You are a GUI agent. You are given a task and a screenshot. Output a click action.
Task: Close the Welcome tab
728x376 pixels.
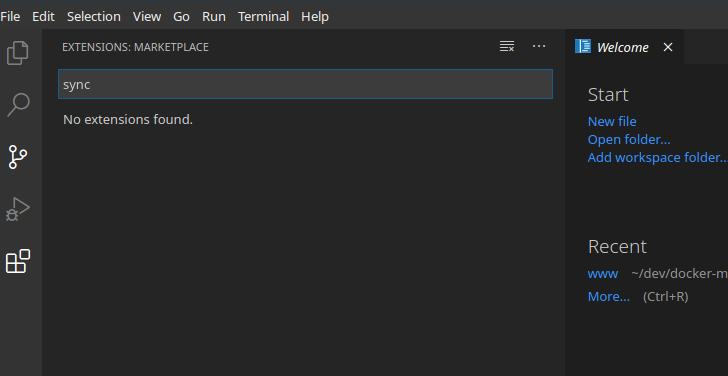pyautogui.click(x=668, y=47)
